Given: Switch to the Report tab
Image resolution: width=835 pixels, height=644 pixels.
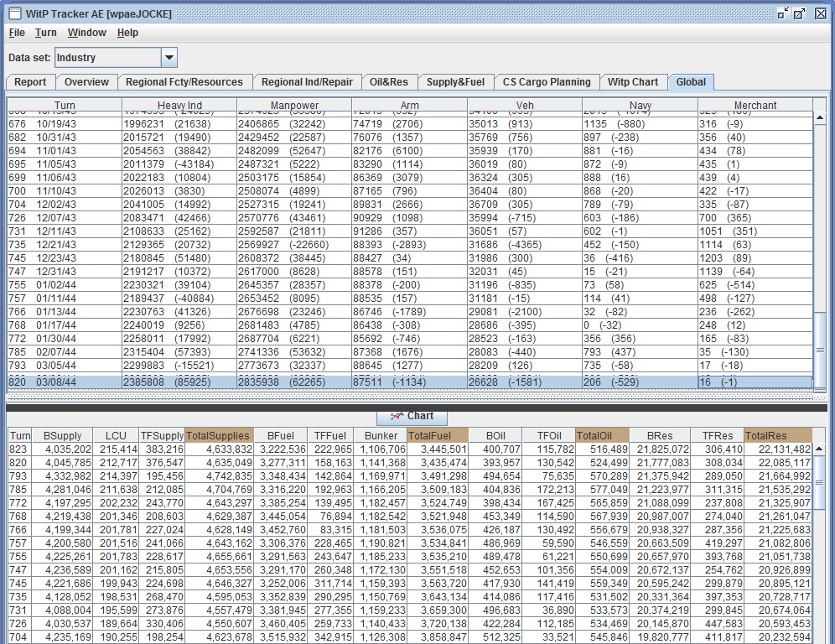Looking at the screenshot, I should [x=30, y=82].
